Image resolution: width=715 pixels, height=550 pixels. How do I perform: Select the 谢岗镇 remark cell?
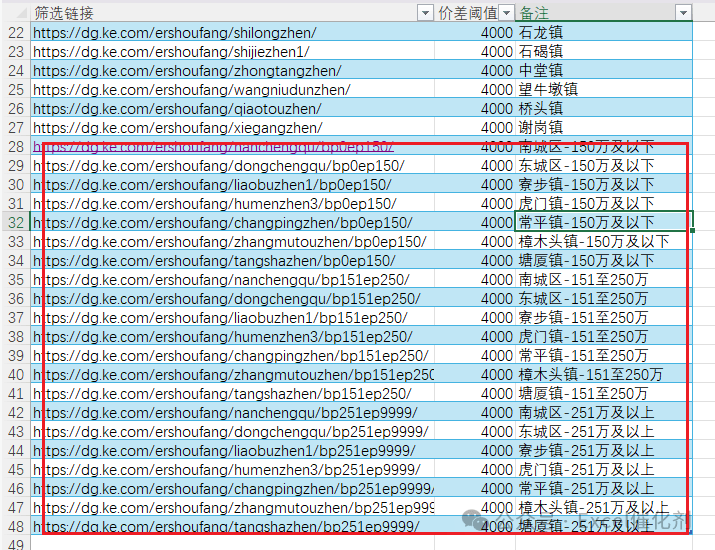(x=604, y=128)
